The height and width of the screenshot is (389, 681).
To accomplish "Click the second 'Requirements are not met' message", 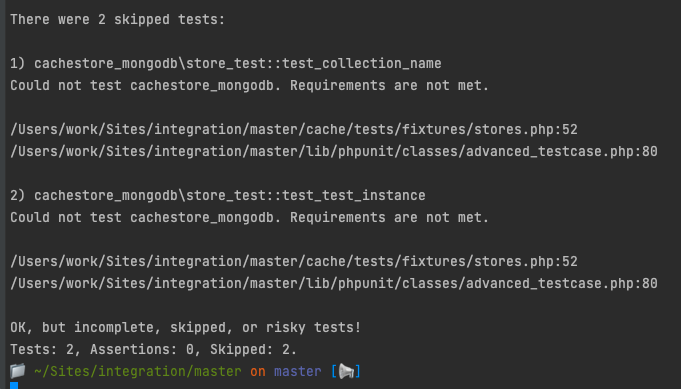I will pos(250,218).
